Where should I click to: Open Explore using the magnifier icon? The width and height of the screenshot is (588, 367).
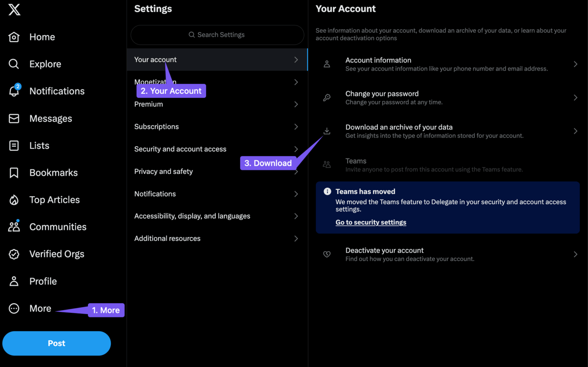[x=14, y=64]
